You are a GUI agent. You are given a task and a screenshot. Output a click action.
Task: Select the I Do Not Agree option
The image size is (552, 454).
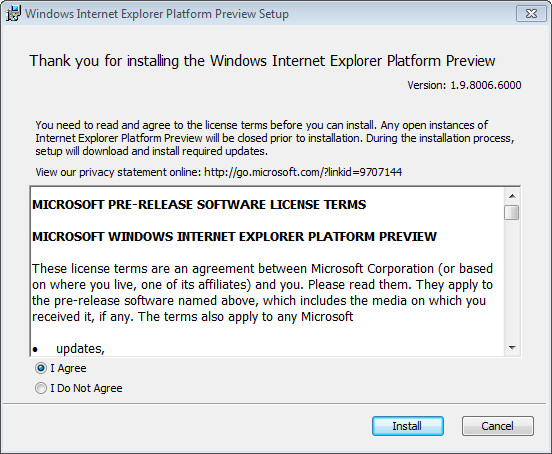point(41,388)
